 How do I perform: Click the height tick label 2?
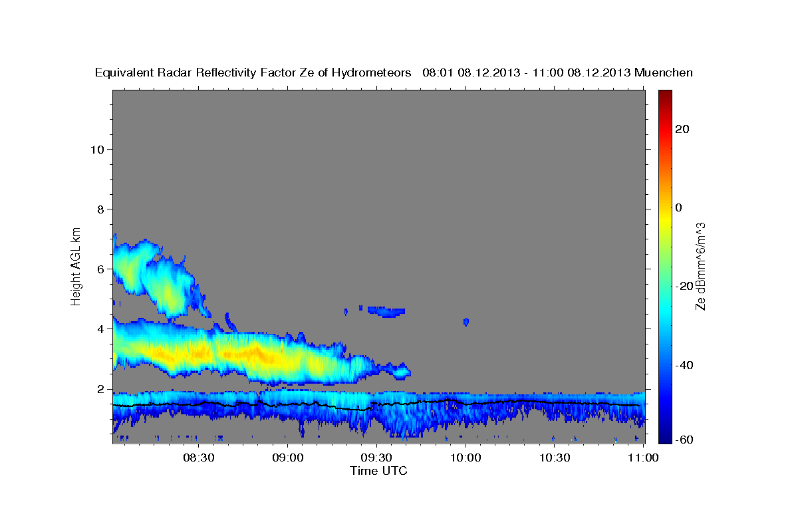pyautogui.click(x=100, y=389)
